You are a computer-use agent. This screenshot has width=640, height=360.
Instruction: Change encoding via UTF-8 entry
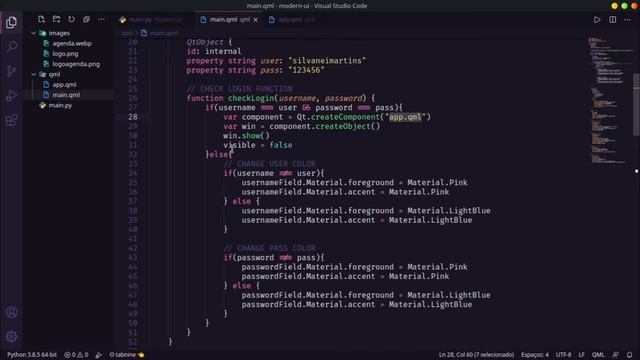click(563, 355)
